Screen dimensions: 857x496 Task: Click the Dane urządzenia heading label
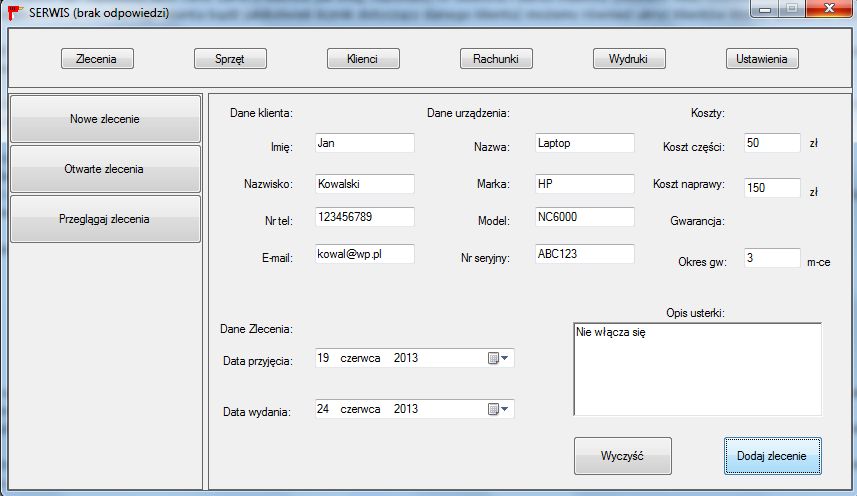(x=468, y=113)
